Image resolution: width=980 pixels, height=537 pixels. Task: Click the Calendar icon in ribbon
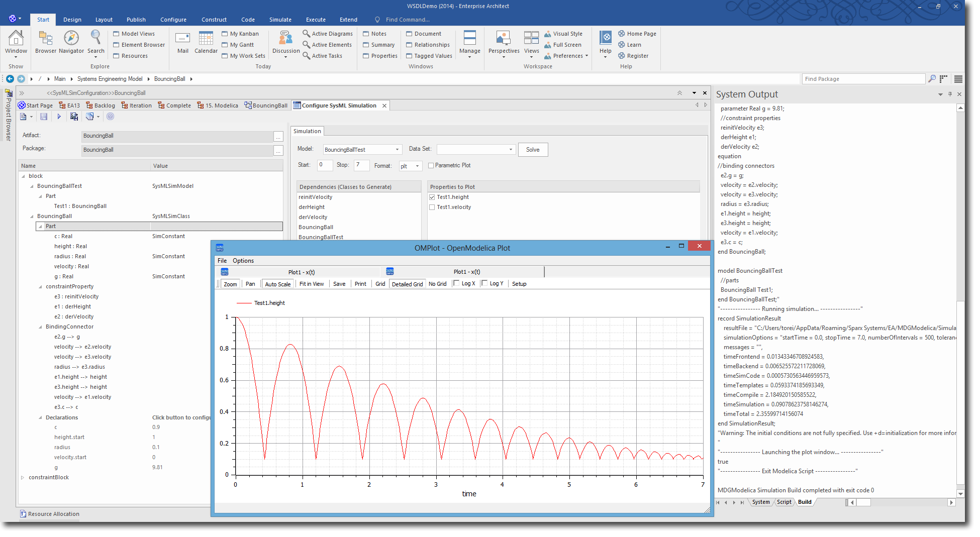tap(206, 39)
